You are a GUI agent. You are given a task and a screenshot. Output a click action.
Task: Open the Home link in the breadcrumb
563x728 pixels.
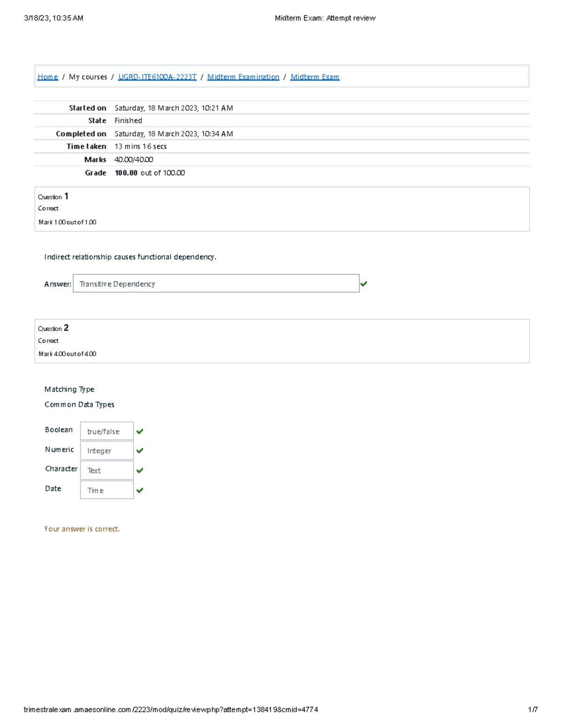(x=47, y=76)
